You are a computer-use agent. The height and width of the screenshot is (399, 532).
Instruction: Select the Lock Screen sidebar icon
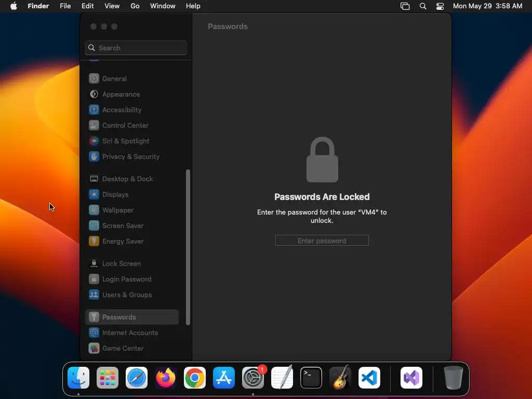tap(94, 263)
